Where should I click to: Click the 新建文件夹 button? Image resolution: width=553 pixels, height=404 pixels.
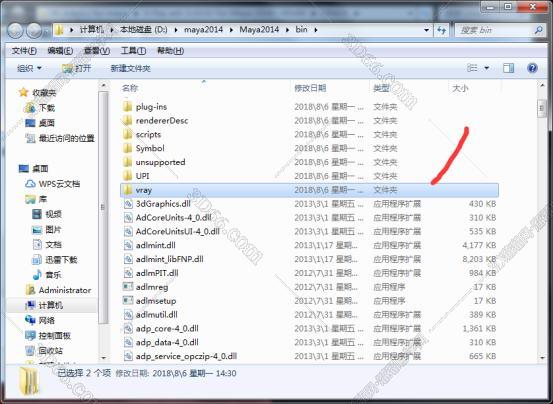(x=130, y=68)
